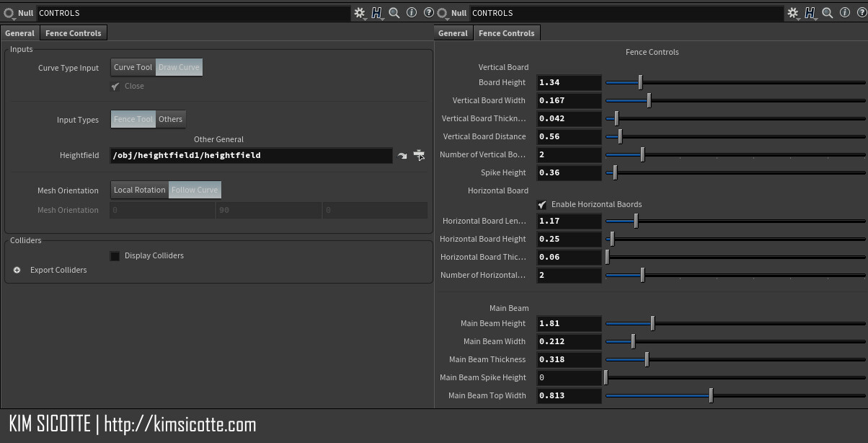
Task: Open the node chooser icon beside Heightfield path
Action: (x=419, y=155)
